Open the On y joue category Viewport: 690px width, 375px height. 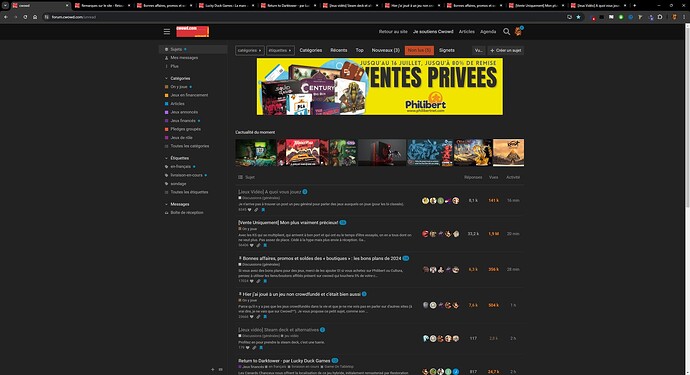178,87
